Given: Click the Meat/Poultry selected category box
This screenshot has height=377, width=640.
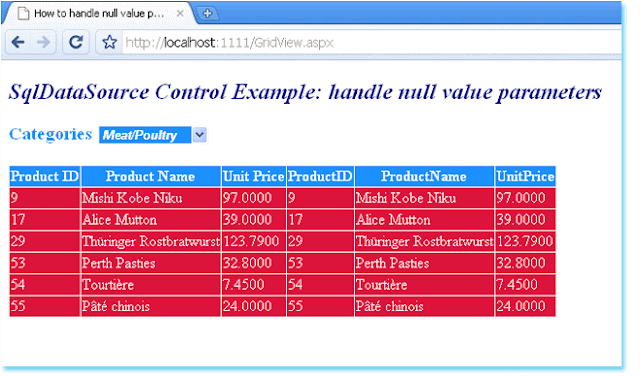Looking at the screenshot, I should coord(145,135).
